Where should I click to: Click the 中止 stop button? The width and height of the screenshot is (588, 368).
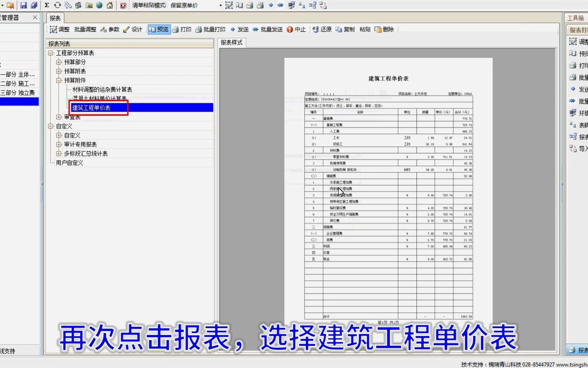point(296,29)
